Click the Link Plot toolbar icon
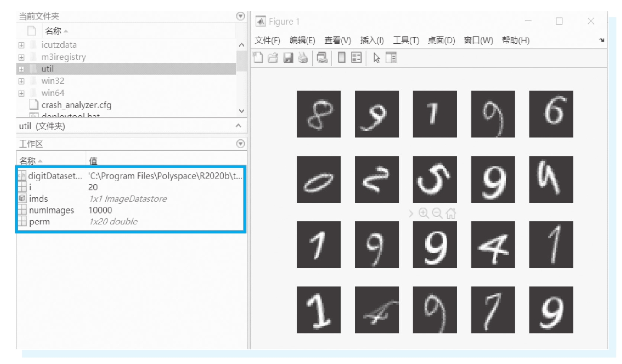 (321, 58)
